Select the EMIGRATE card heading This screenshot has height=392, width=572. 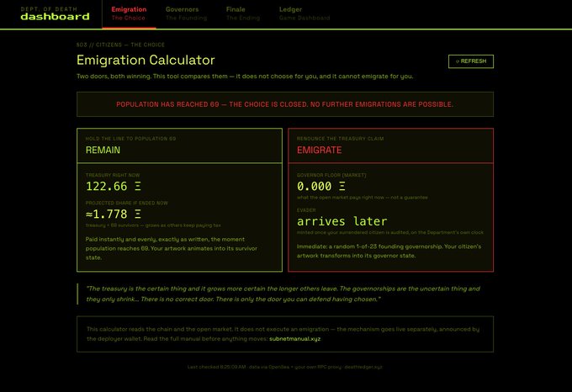click(x=319, y=150)
